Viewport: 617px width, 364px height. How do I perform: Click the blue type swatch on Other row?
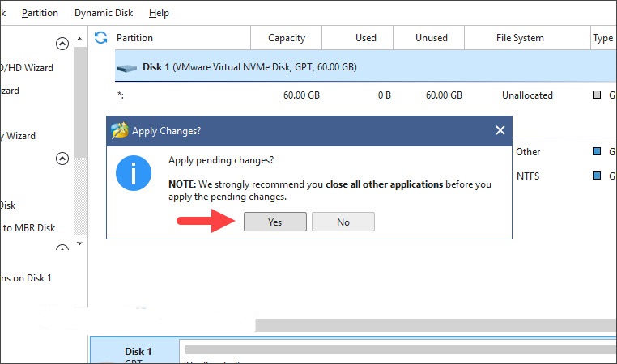click(x=597, y=151)
